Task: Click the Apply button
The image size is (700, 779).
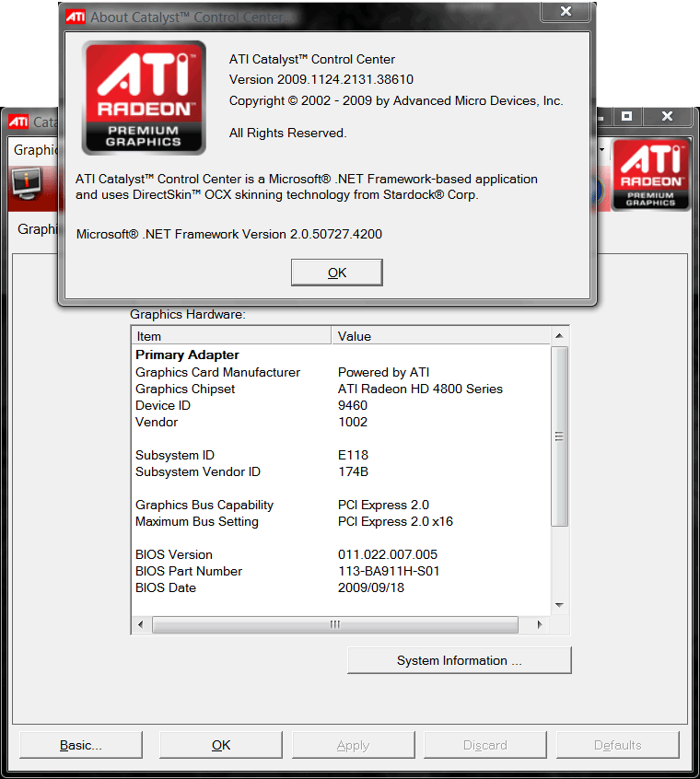Action: [x=354, y=745]
